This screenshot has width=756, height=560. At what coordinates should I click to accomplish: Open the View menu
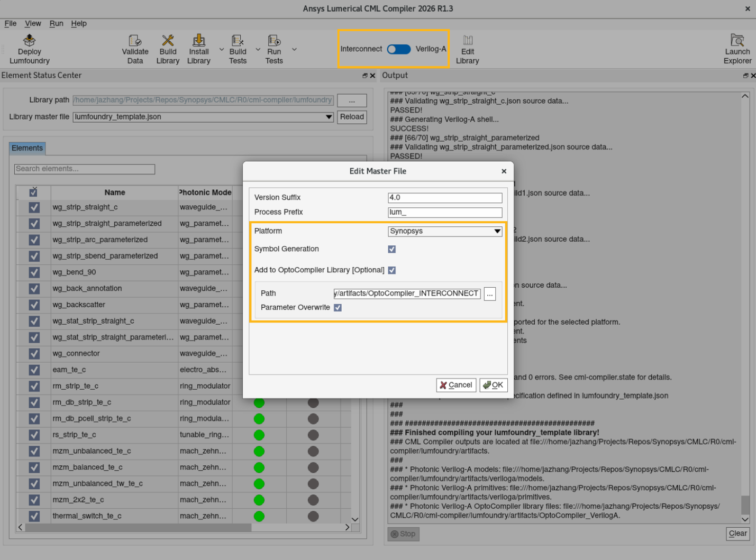point(33,23)
